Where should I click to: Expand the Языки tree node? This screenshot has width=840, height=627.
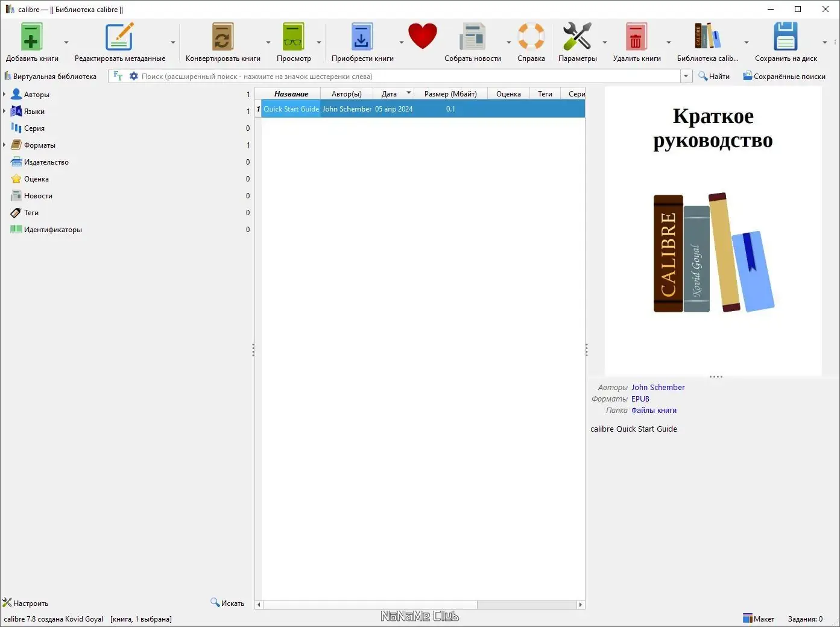click(x=4, y=111)
